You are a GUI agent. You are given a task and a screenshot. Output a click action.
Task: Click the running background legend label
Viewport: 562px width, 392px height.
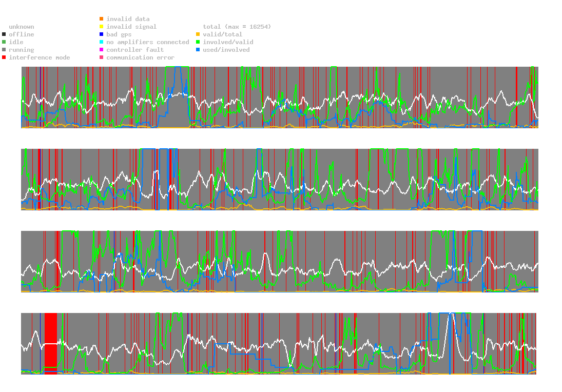pyautogui.click(x=21, y=50)
